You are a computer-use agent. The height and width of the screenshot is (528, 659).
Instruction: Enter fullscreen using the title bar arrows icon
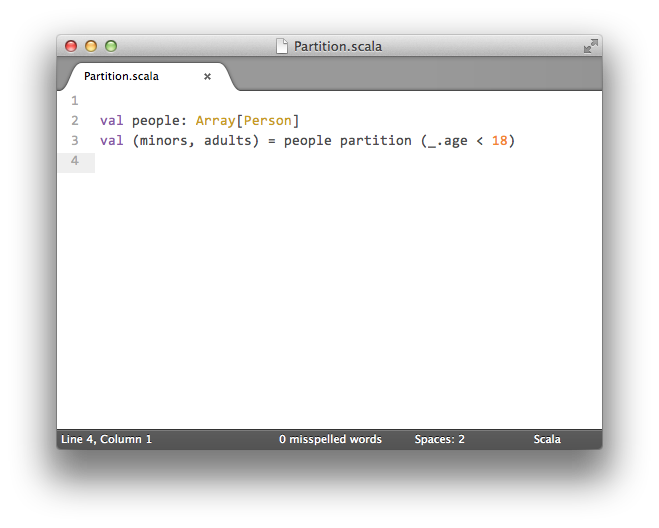(x=590, y=46)
